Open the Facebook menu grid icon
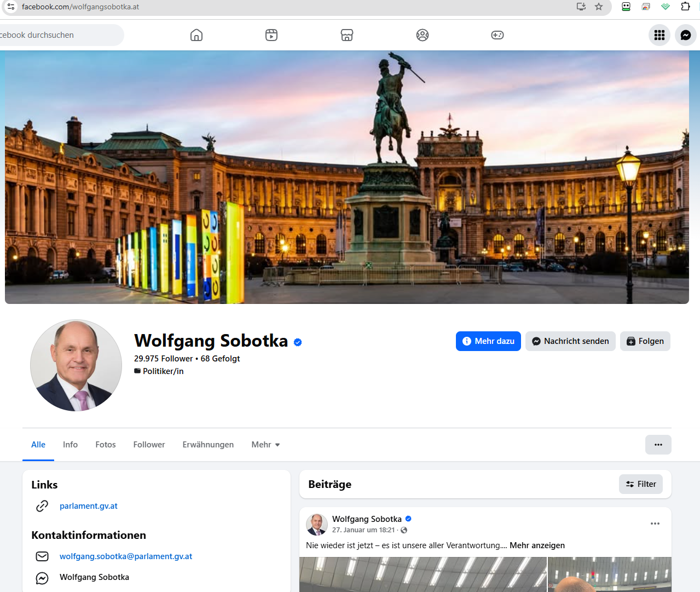The image size is (700, 592). [659, 35]
